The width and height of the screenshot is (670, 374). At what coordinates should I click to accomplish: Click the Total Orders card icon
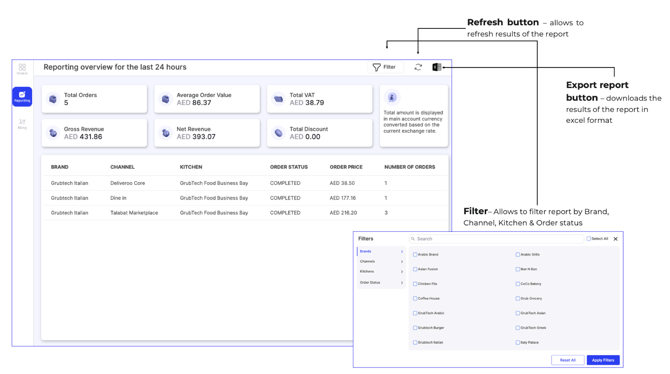(53, 99)
